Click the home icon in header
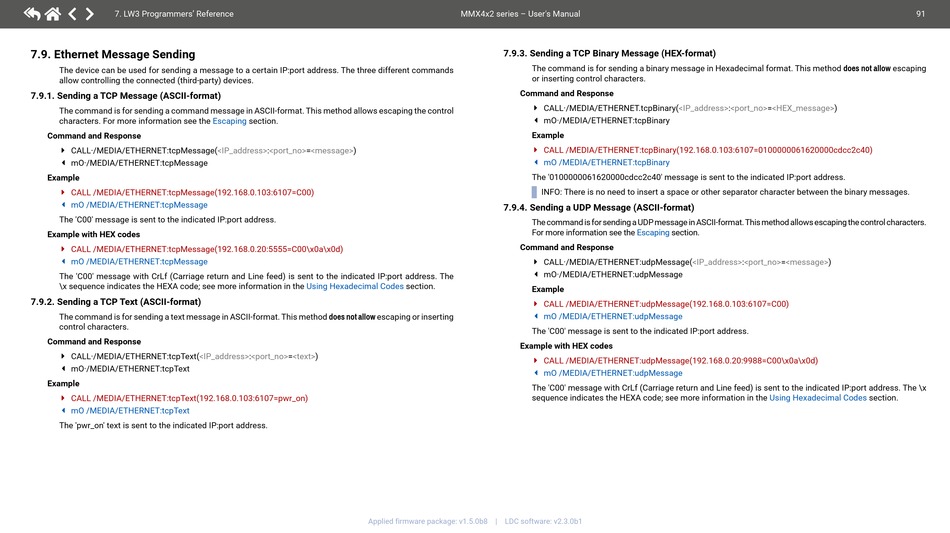 pos(52,14)
